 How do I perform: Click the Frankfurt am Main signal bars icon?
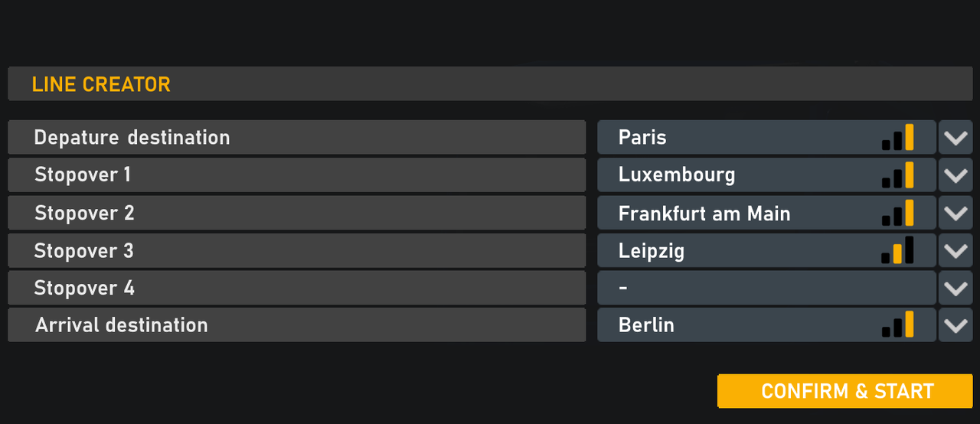pyautogui.click(x=898, y=213)
